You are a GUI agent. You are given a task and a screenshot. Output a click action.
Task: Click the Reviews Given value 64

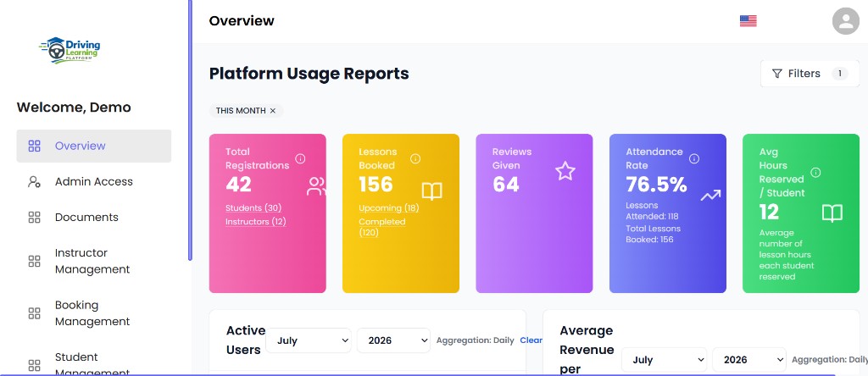tap(506, 185)
